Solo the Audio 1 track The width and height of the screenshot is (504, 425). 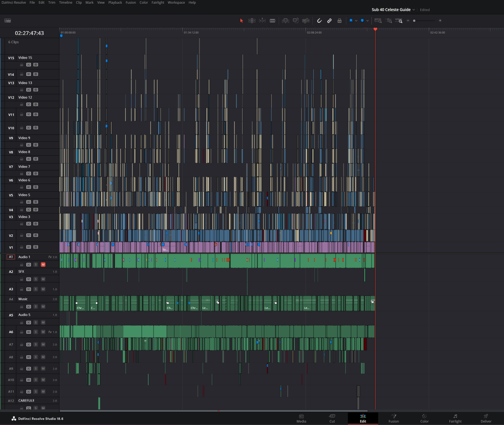coord(36,264)
